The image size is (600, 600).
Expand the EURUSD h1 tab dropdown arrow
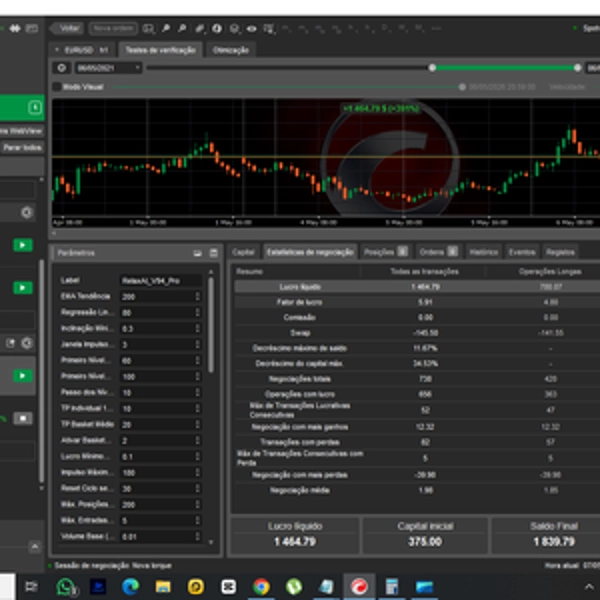(x=57, y=50)
